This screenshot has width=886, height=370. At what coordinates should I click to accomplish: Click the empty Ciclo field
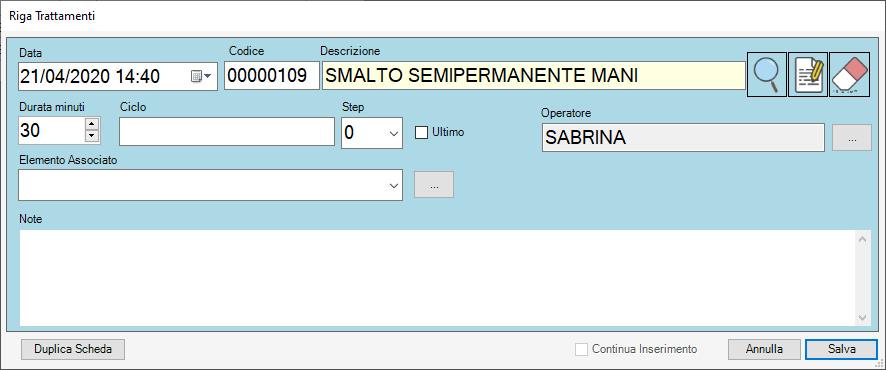click(x=227, y=132)
